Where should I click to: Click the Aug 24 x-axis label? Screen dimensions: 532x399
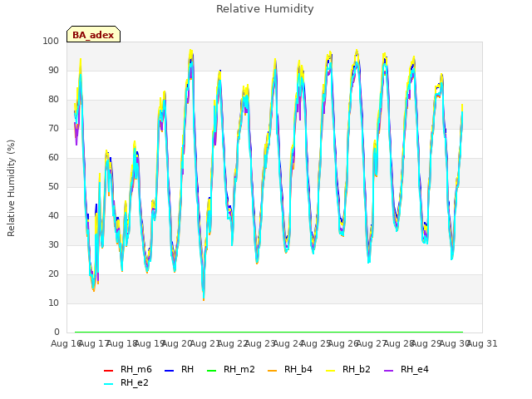tap(288, 343)
